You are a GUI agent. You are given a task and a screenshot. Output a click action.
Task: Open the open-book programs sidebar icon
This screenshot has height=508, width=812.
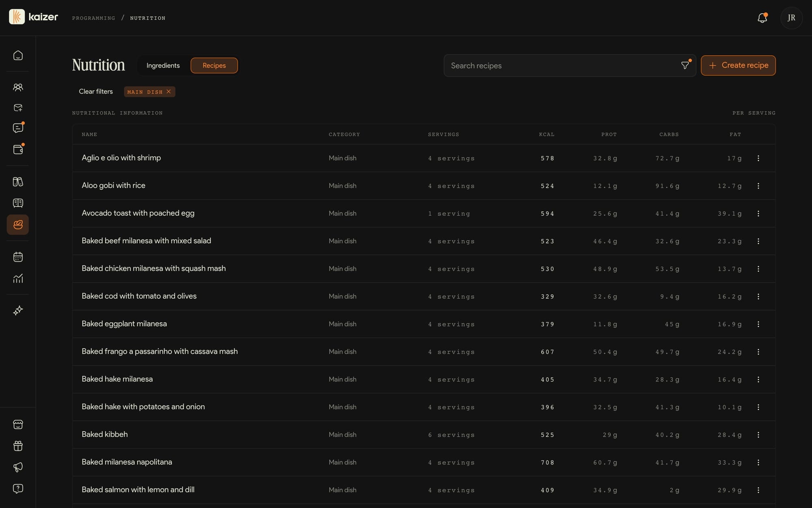click(18, 203)
